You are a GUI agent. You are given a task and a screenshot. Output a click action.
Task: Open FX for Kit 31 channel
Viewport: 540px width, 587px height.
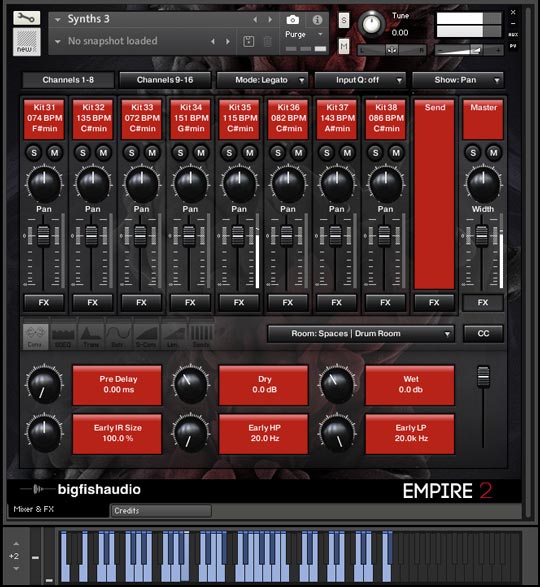44,302
